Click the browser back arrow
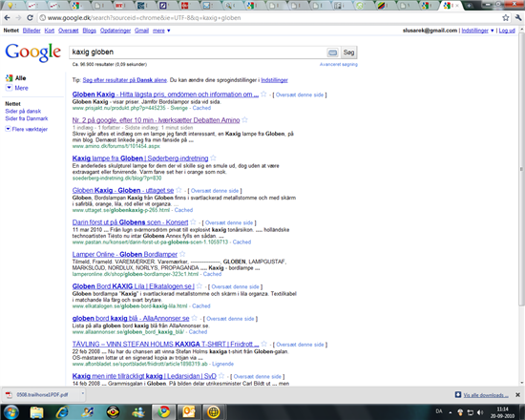 [x=7, y=18]
